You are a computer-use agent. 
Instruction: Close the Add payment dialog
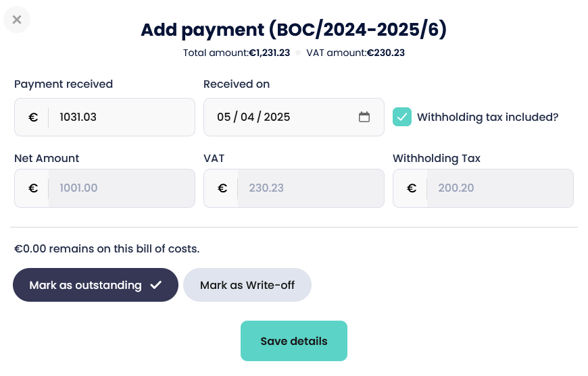(17, 20)
